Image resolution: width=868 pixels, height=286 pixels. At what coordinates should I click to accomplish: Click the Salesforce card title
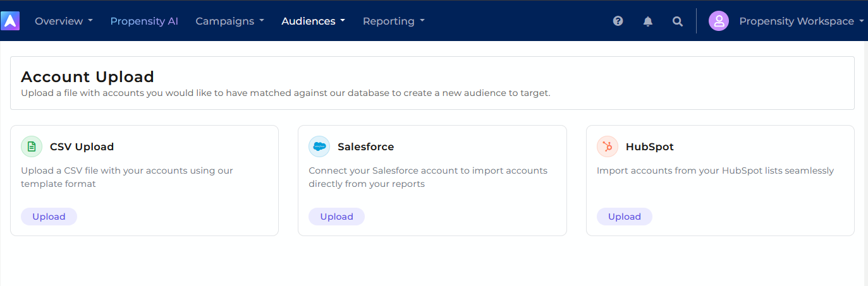point(365,146)
